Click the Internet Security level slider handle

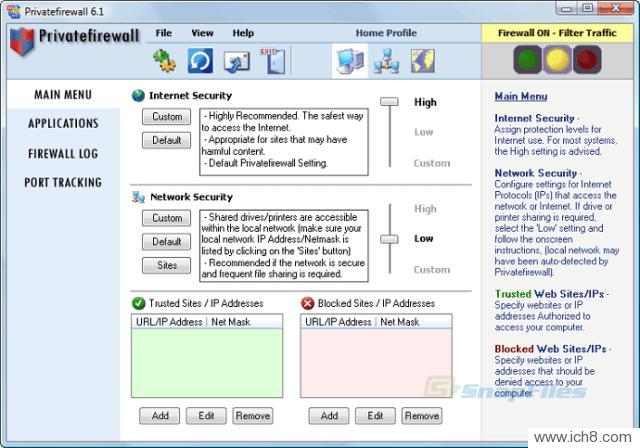coord(388,102)
